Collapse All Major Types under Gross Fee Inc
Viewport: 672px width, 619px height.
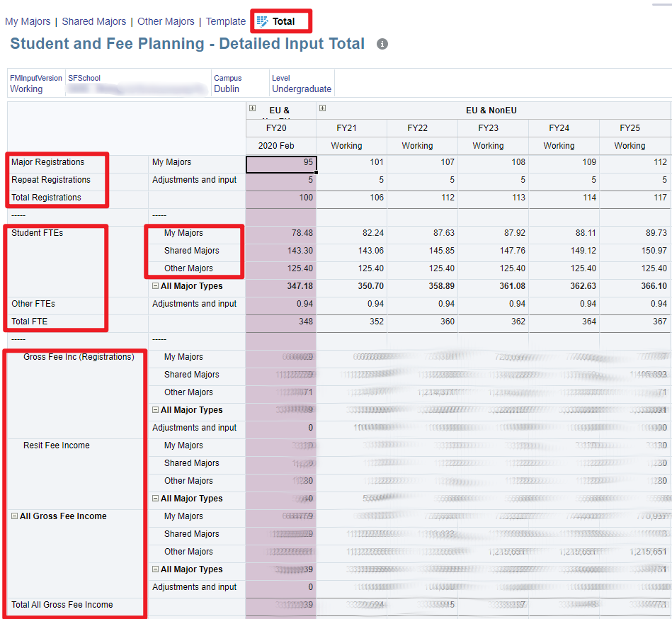(155, 410)
